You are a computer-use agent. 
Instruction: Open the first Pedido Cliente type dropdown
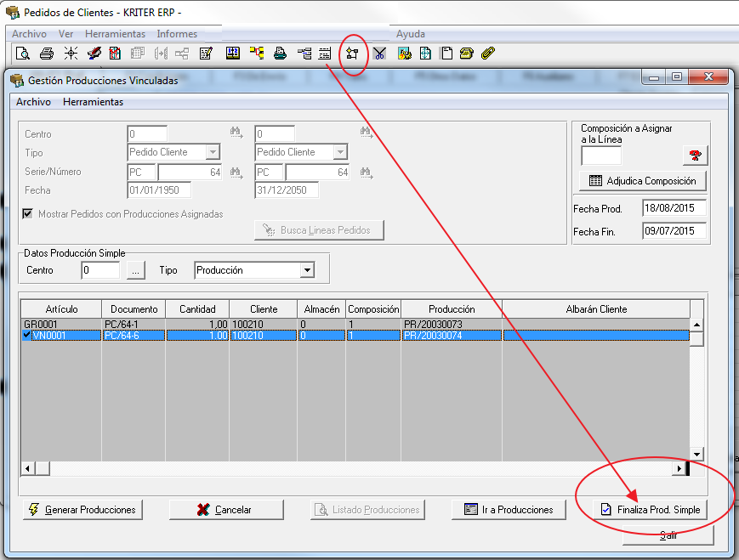click(213, 152)
